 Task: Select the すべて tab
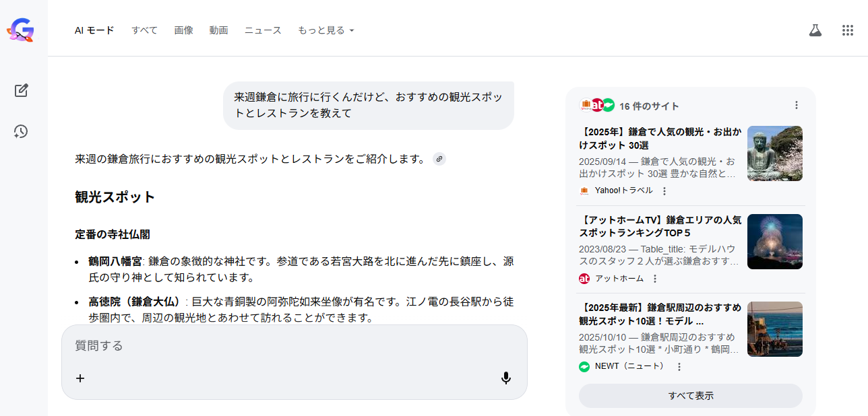(144, 30)
